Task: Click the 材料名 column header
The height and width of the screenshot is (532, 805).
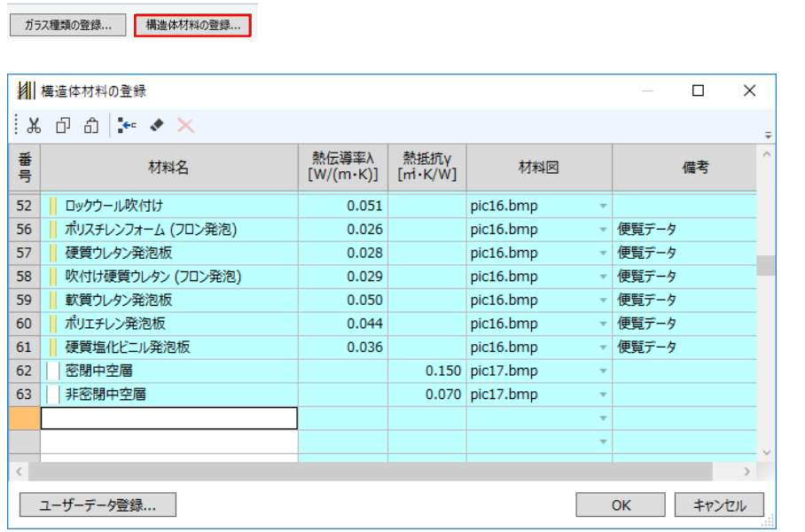Action: pos(168,167)
